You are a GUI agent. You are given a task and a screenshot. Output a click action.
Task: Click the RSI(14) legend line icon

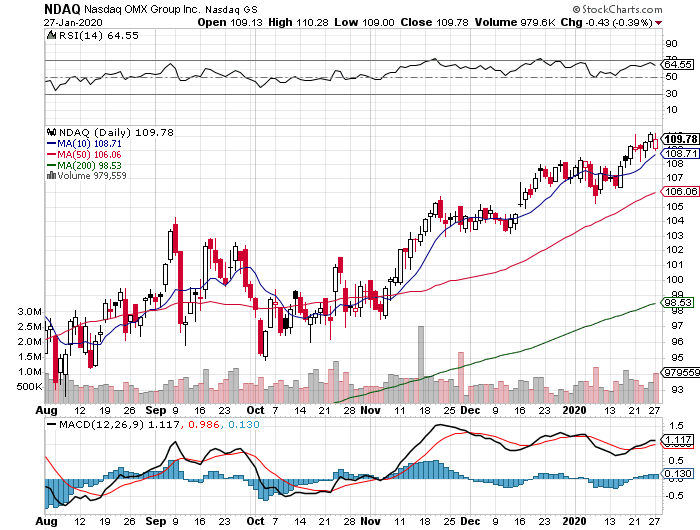pyautogui.click(x=51, y=35)
